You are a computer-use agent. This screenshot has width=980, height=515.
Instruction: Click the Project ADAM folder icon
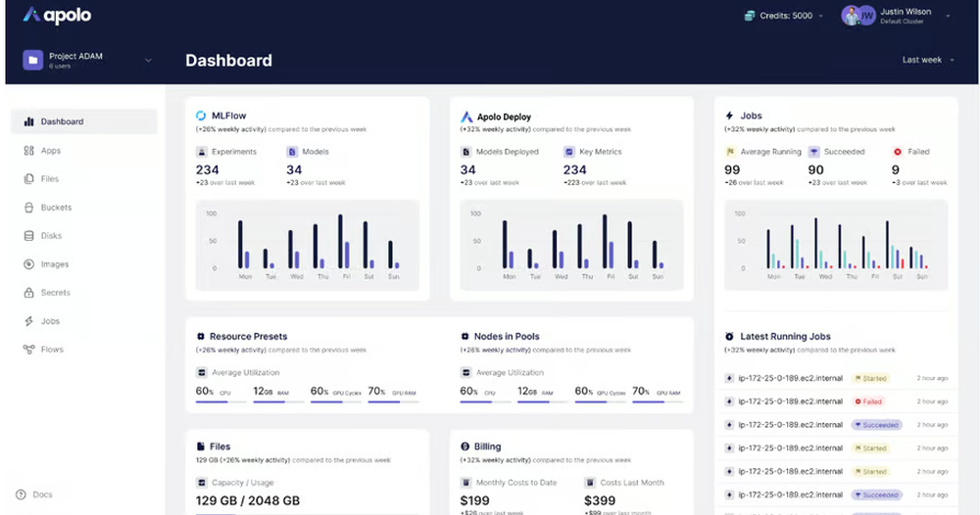(32, 60)
